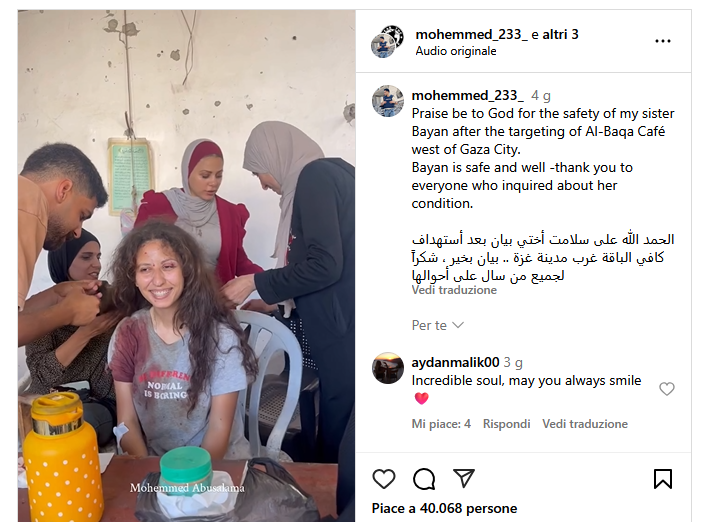Click the mohemmed_233_ username in the caption
The width and height of the screenshot is (701, 522).
(x=467, y=95)
